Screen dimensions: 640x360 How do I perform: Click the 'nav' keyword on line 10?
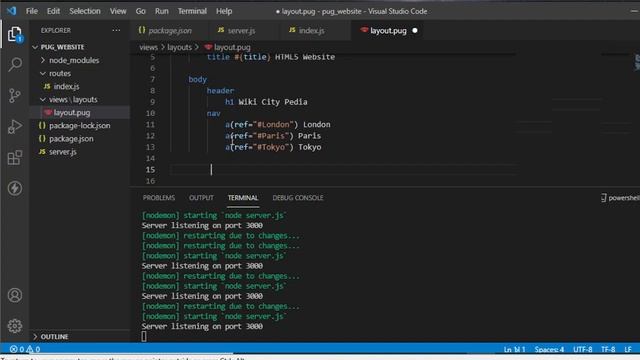point(213,113)
